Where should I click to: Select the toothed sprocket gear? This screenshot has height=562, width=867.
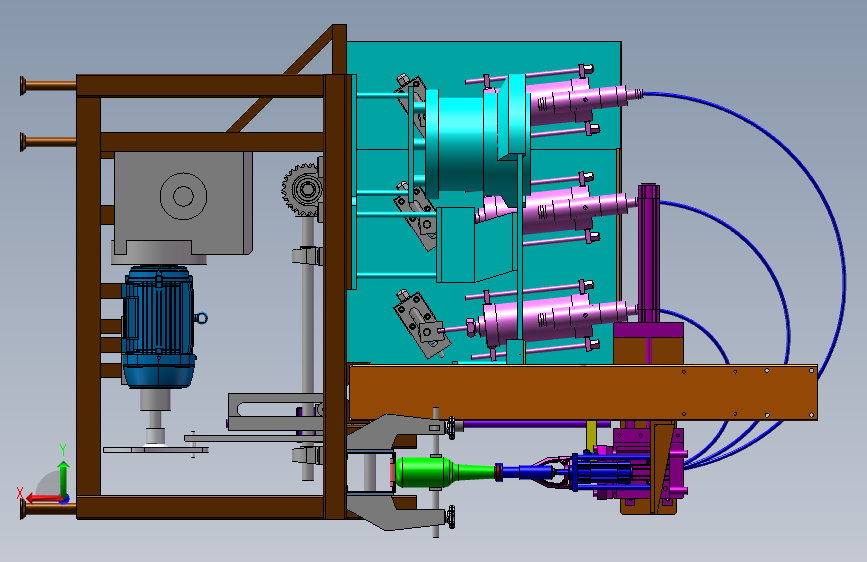302,190
